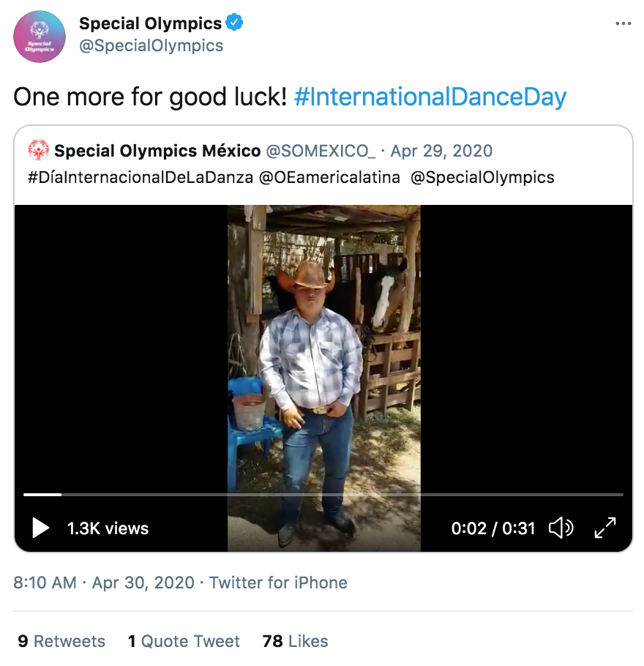Open the #InternationalDanceDay hashtag
The width and height of the screenshot is (644, 666).
tap(430, 97)
